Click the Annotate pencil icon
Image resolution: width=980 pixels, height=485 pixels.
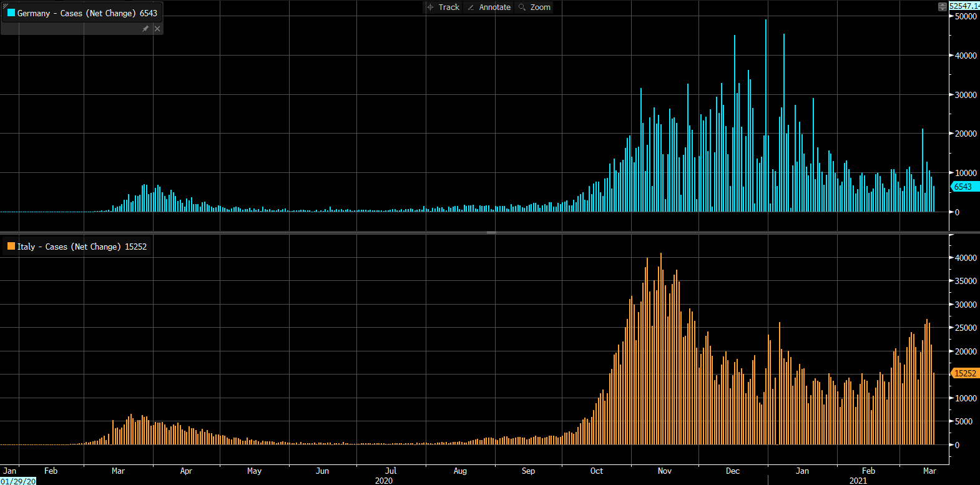(x=471, y=7)
